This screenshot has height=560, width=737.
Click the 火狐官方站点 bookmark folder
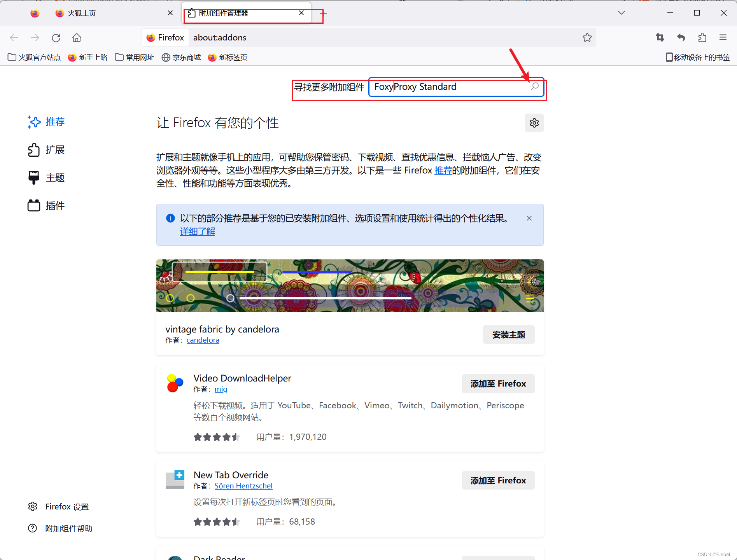(x=34, y=58)
